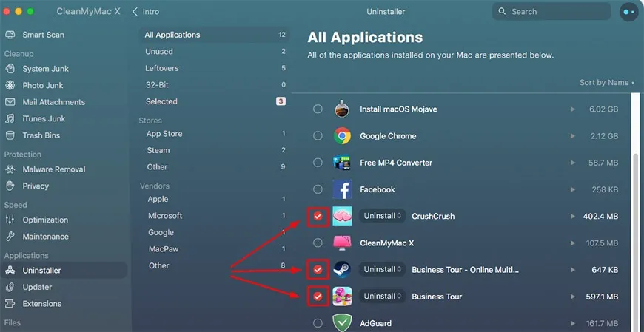Click the iTunes Junk music note icon
The height and width of the screenshot is (332, 644).
coord(10,118)
